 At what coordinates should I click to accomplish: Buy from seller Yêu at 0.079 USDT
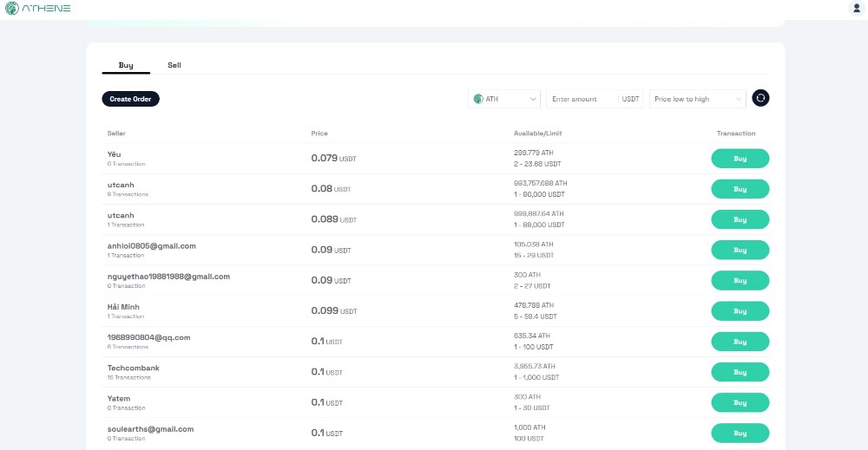pyautogui.click(x=740, y=159)
